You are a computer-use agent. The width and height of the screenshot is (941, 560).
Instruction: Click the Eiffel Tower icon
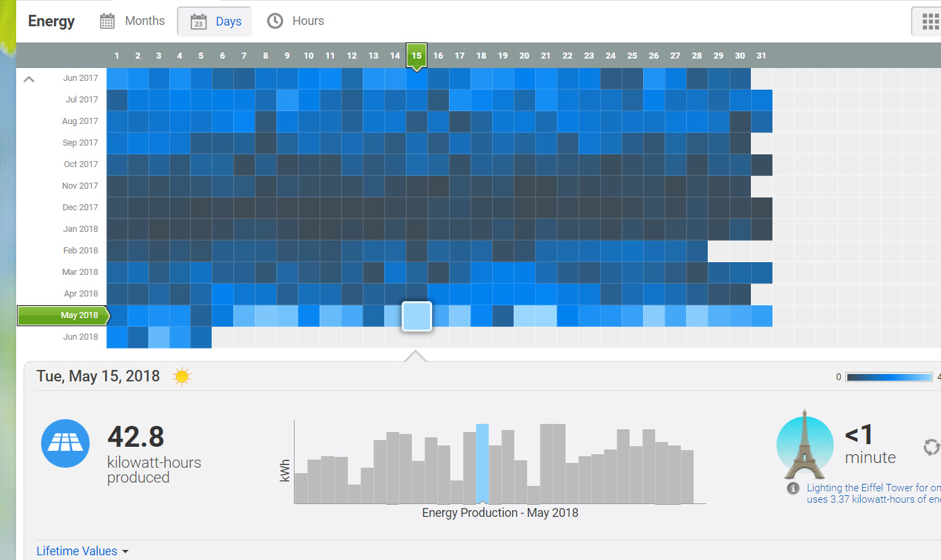[x=803, y=443]
